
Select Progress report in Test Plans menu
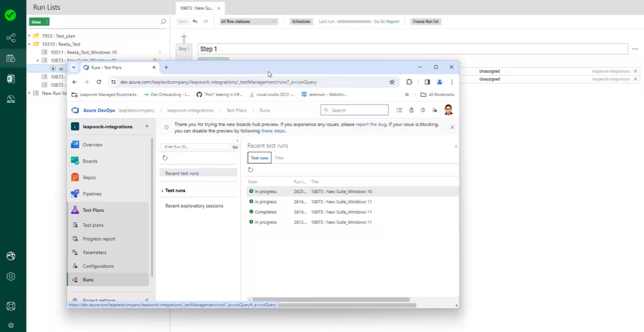pos(99,238)
